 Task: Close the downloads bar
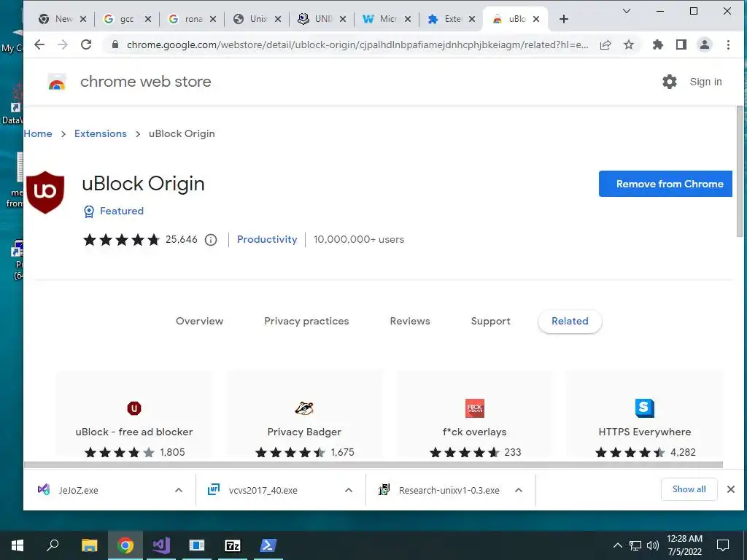pyautogui.click(x=731, y=489)
